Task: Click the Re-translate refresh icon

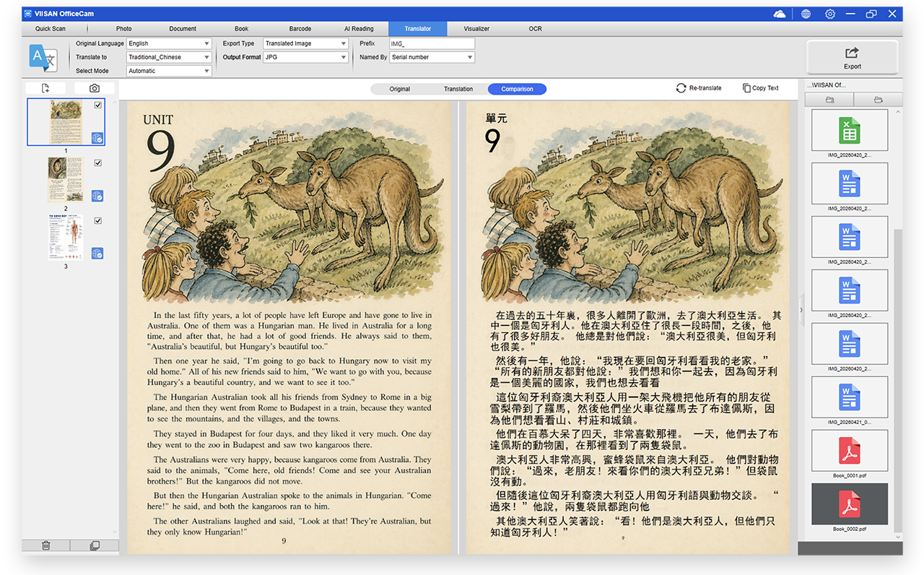Action: coord(681,88)
